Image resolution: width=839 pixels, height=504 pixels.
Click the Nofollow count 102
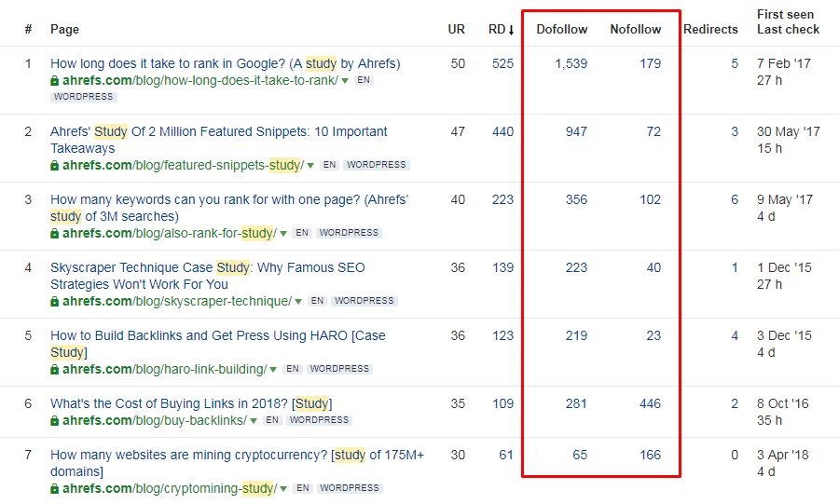point(650,200)
